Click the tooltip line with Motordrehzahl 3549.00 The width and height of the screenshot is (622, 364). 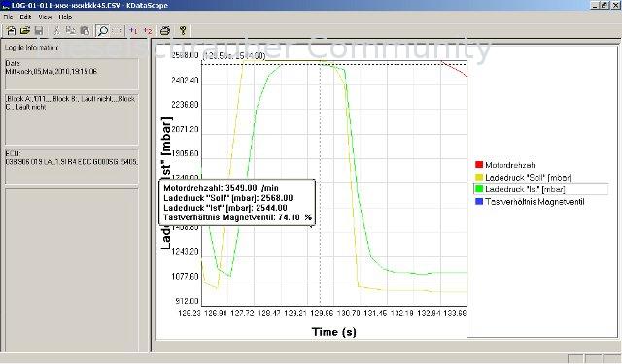(x=221, y=188)
